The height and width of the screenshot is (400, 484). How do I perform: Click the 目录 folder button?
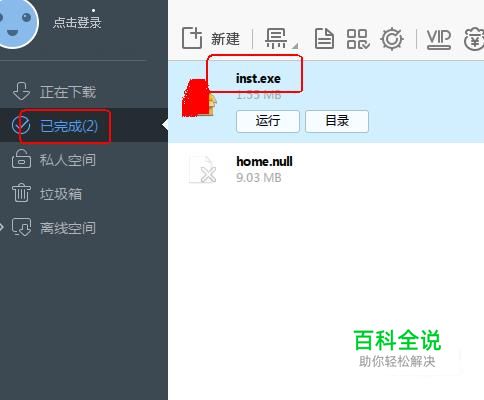click(337, 121)
